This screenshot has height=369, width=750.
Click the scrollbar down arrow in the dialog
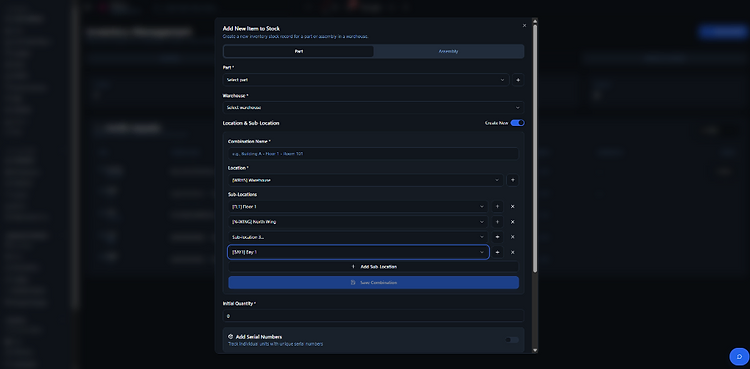point(535,350)
